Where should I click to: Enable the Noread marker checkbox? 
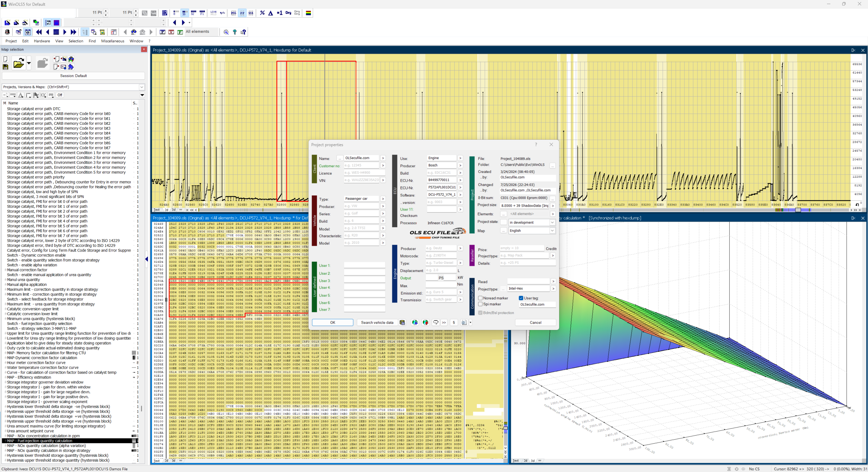[480, 298]
